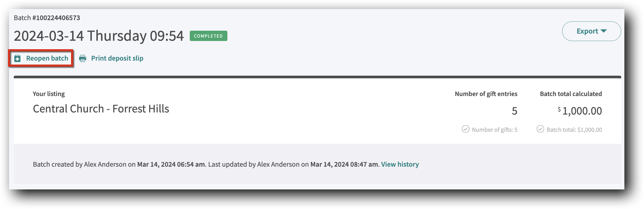This screenshot has width=644, height=209.
Task: Select the Central Church - Forrest Hills listing name
Action: (x=101, y=109)
